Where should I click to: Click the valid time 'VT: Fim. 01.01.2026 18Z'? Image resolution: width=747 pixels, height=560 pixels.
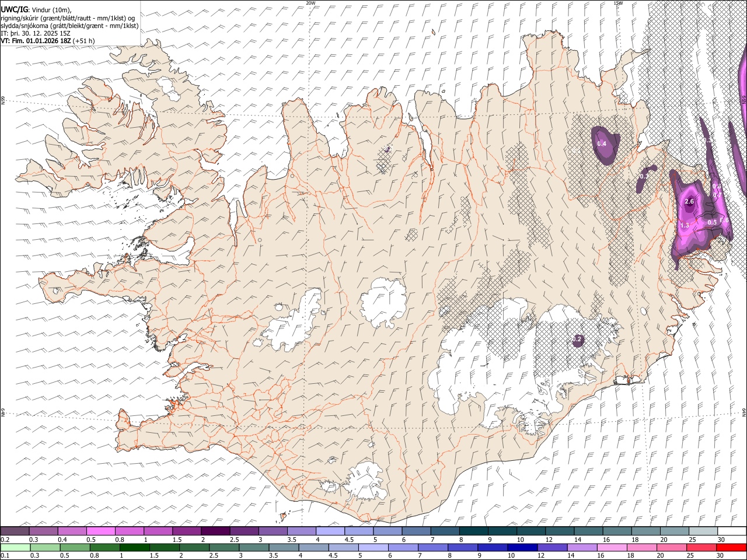(36, 41)
